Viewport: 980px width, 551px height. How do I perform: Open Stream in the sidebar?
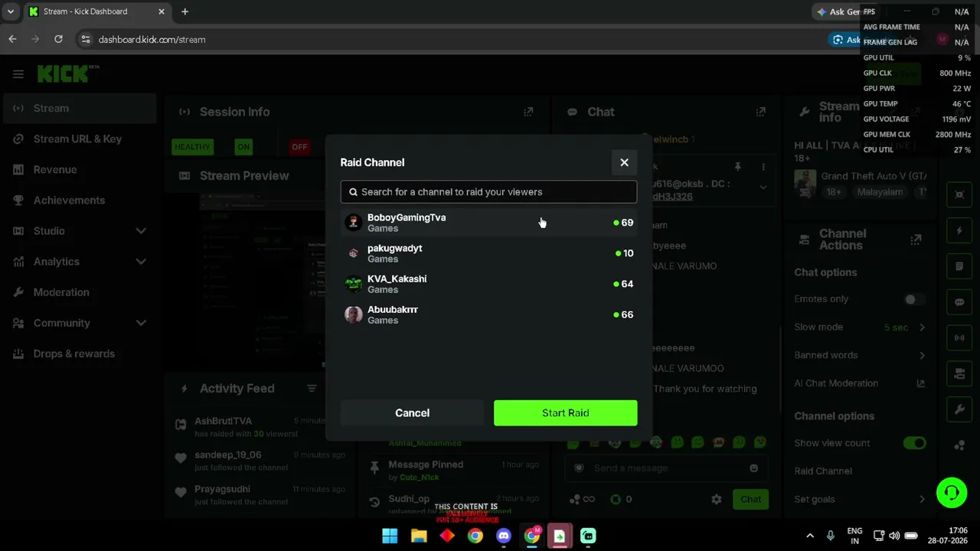tap(80, 109)
